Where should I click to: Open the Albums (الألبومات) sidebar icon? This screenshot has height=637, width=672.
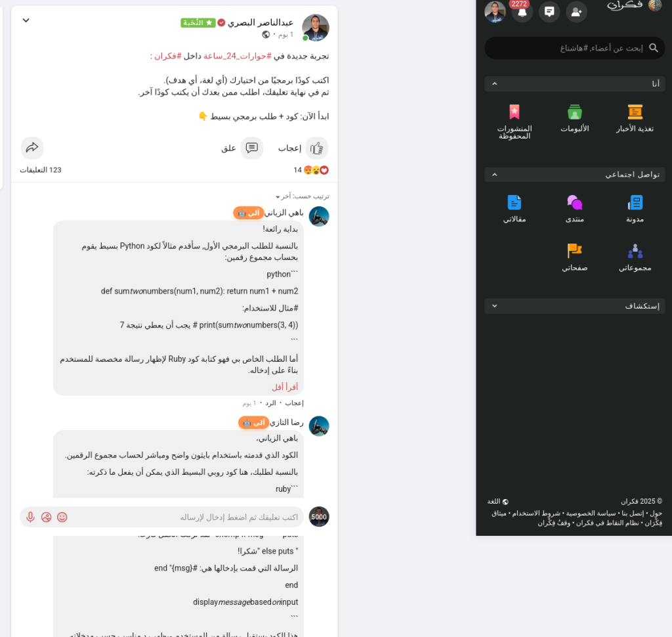pyautogui.click(x=575, y=112)
